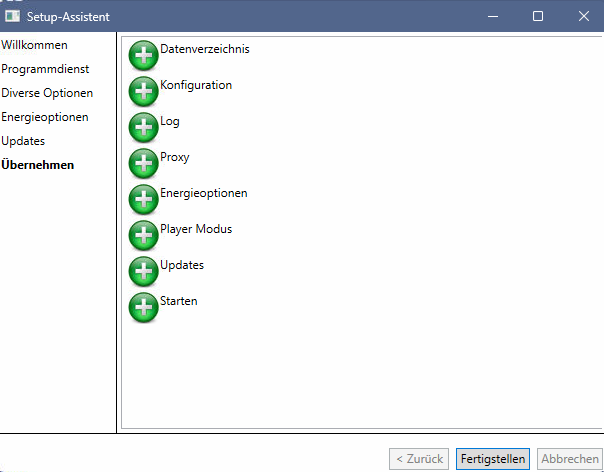604x472 pixels.
Task: Select the bold Übernehmen step in sidebar
Action: pos(38,165)
